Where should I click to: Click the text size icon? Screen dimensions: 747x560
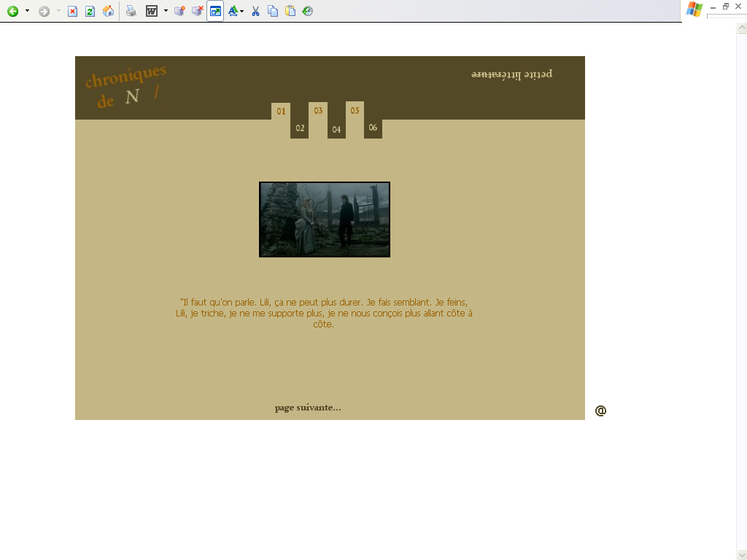coord(233,11)
